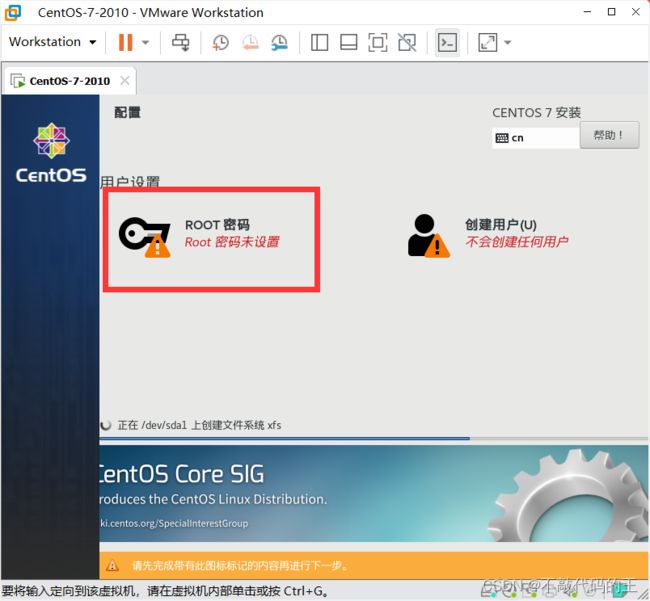Open 创建用户(U) user creation

click(488, 235)
